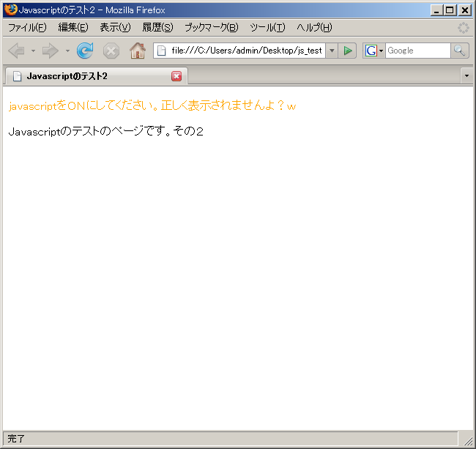Click the Firefox logo in title bar
Viewport: 476px width, 449px height.
11,10
